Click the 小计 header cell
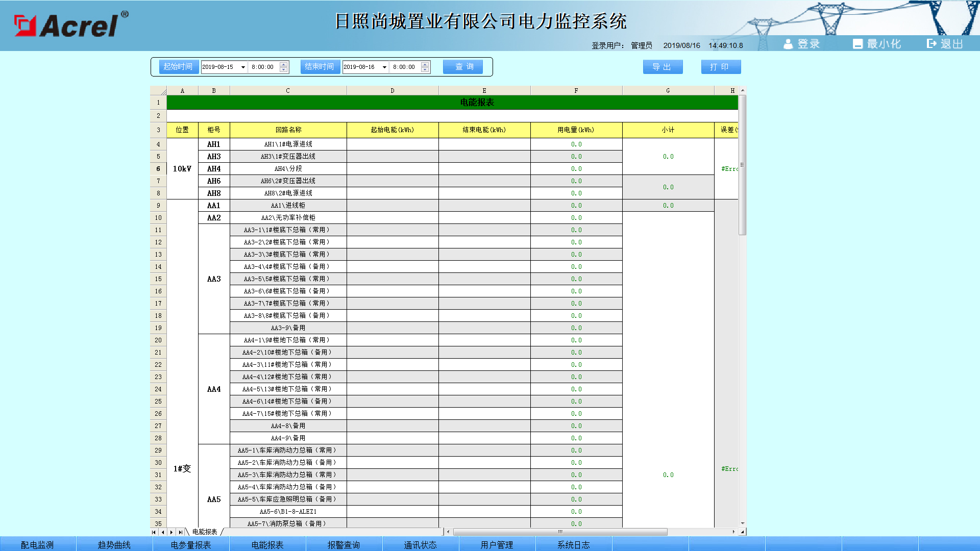 (668, 130)
